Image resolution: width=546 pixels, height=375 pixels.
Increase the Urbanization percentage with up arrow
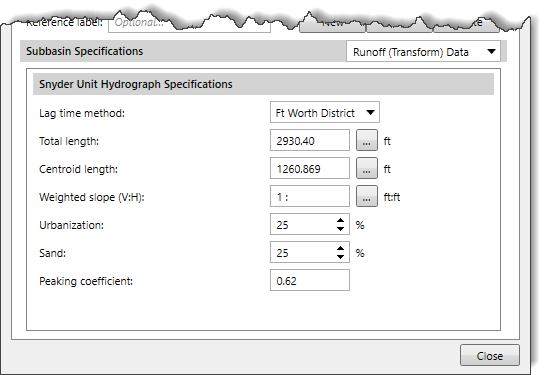pos(340,220)
